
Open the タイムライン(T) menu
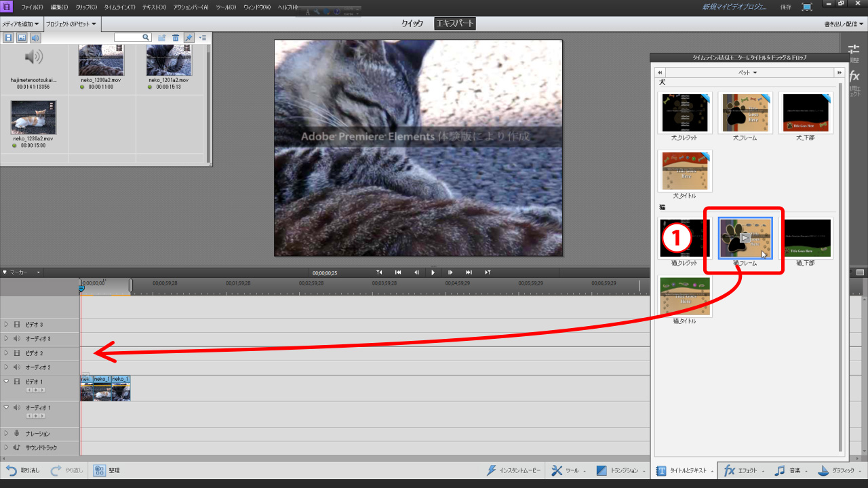click(x=119, y=7)
